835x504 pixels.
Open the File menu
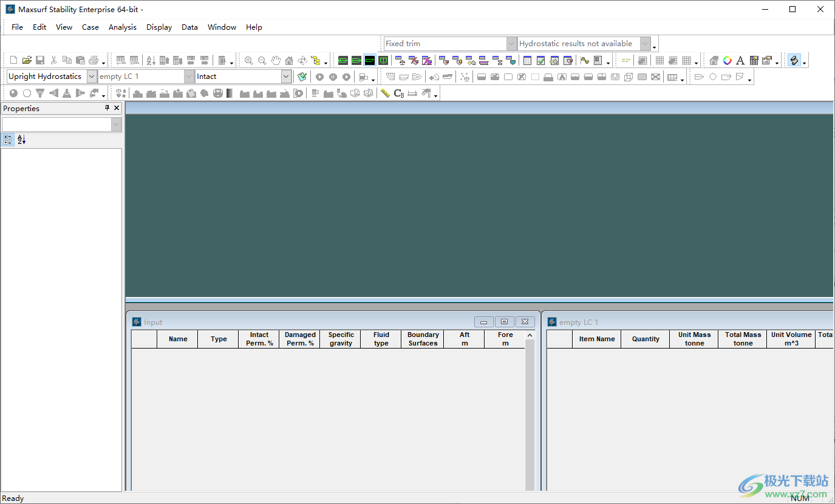(17, 27)
